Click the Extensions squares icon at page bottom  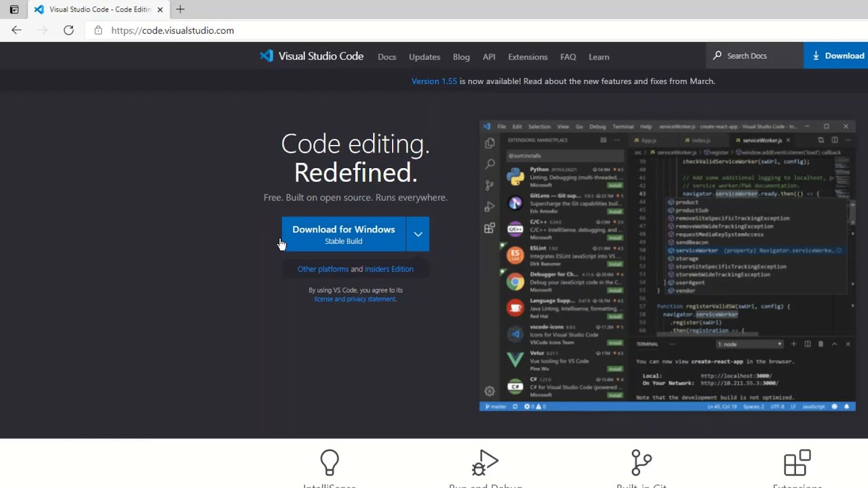(x=797, y=463)
